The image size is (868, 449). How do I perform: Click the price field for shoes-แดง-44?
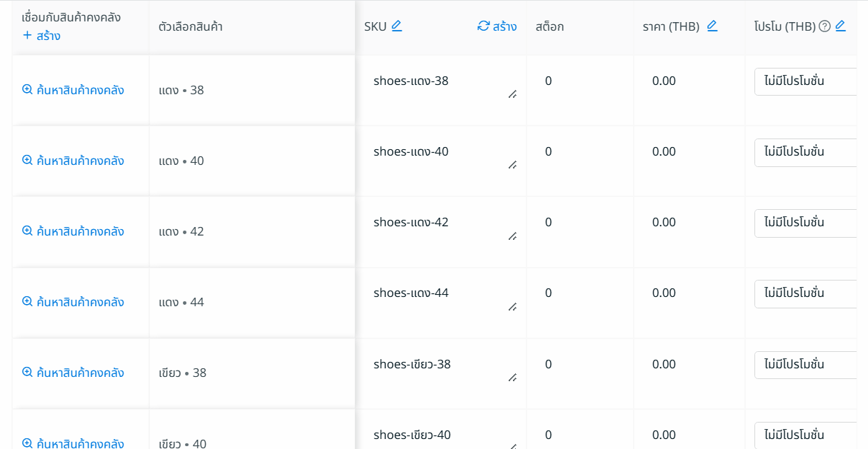pos(686,293)
